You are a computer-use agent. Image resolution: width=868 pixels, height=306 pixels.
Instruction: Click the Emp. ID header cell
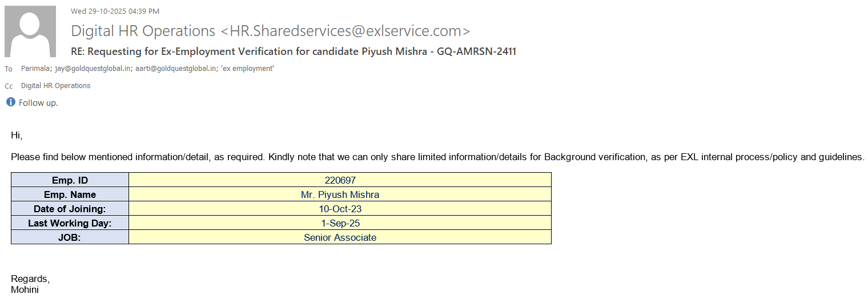point(70,180)
